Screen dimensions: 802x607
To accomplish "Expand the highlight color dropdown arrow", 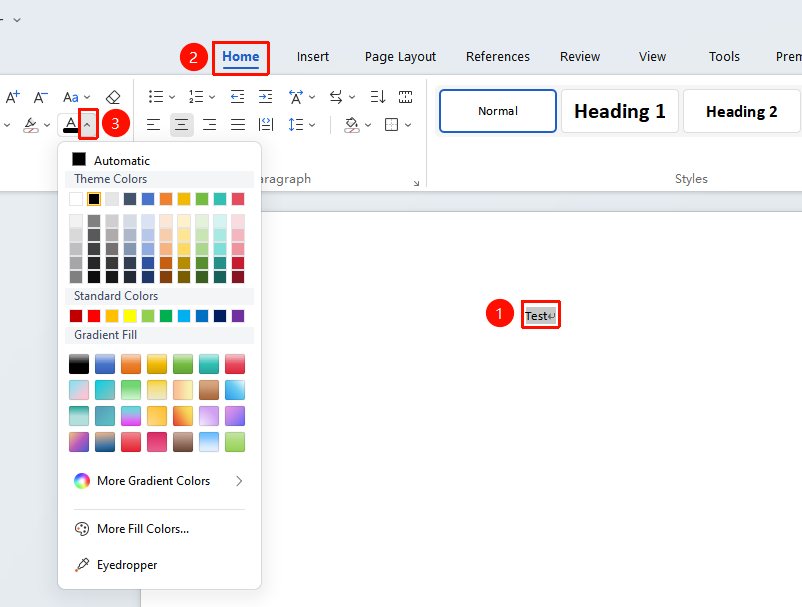I will pyautogui.click(x=47, y=125).
